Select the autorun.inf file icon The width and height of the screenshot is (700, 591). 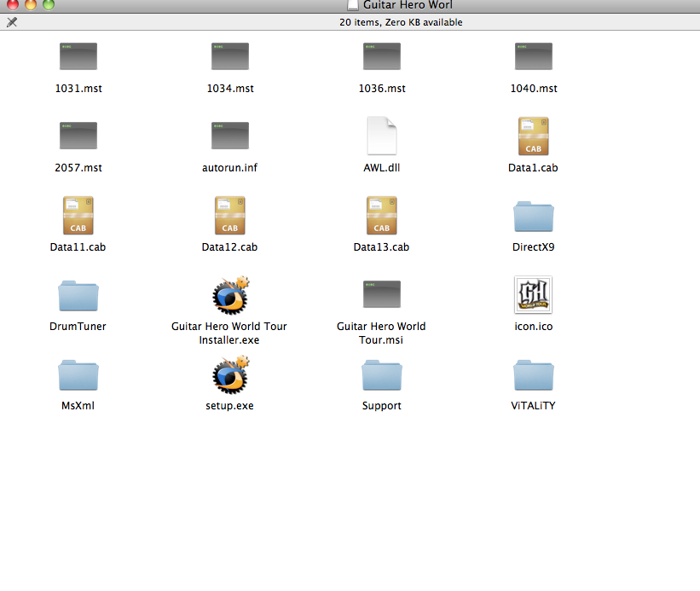tap(230, 136)
